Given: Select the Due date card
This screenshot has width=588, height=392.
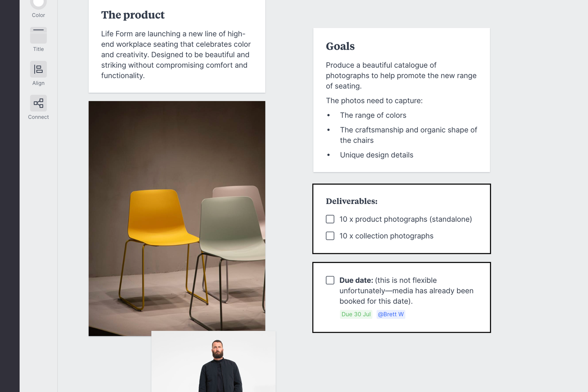Looking at the screenshot, I should point(401,297).
